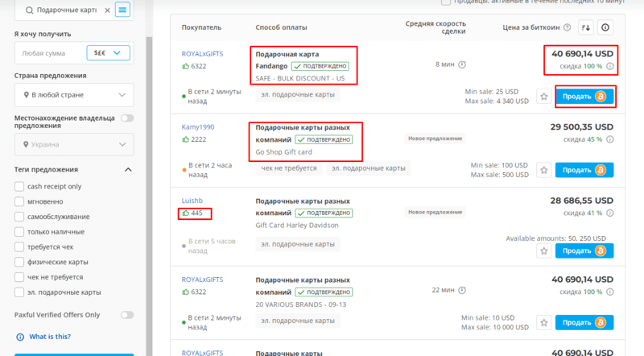Viewport: 644px width, 356px height.
Task: Click the info icon button in table header
Action: point(605,27)
